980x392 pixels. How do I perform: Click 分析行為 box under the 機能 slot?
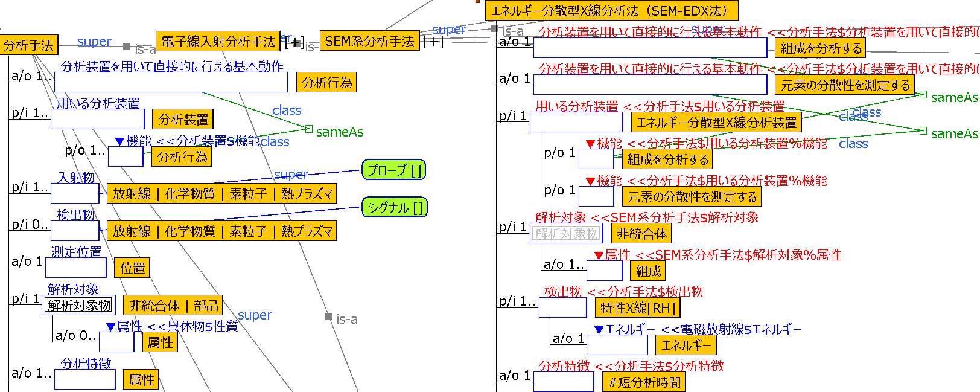[x=182, y=157]
